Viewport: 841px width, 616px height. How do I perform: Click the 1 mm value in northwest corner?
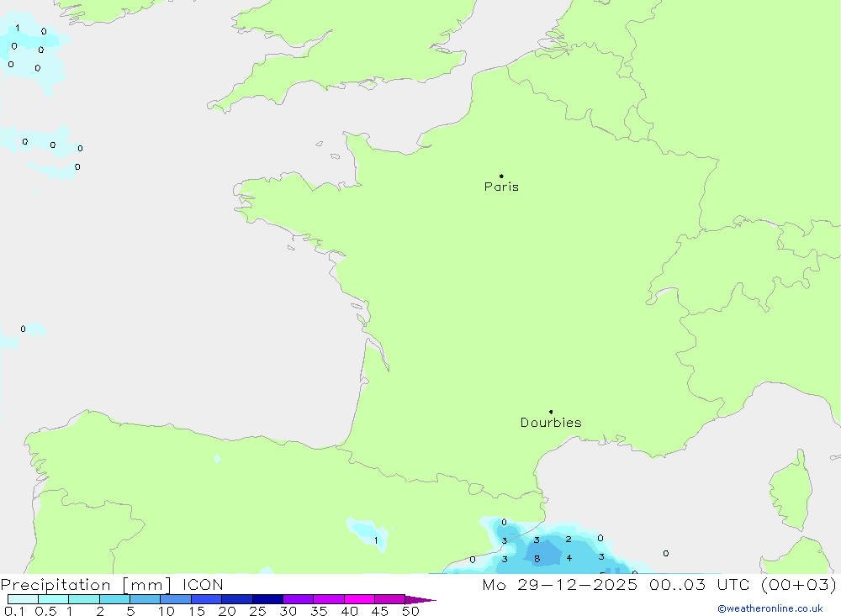click(18, 28)
